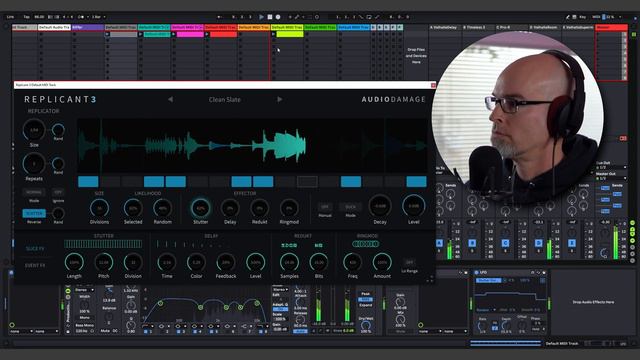Click the Stop button in Ableton transport
Viewport: 640px width, 360px height.
pyautogui.click(x=270, y=17)
